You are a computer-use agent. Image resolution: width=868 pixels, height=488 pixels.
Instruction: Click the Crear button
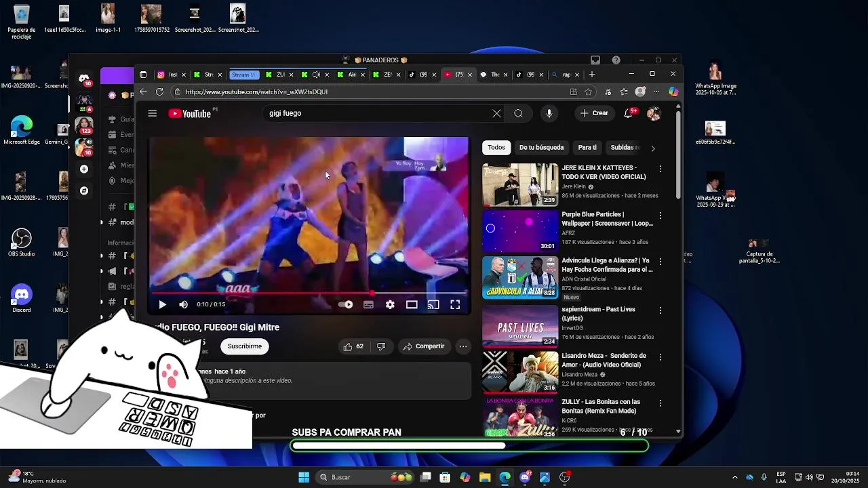tap(595, 113)
